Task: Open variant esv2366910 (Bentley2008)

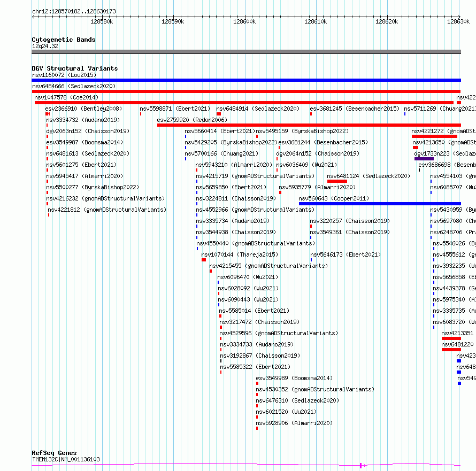Action: 83,109
